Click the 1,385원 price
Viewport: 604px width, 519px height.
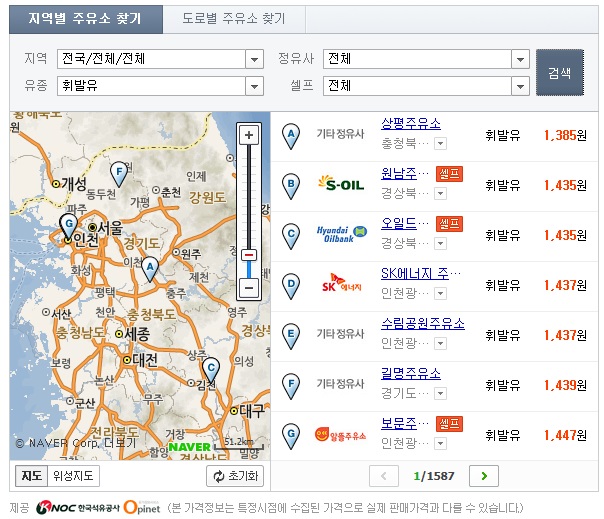click(x=565, y=135)
